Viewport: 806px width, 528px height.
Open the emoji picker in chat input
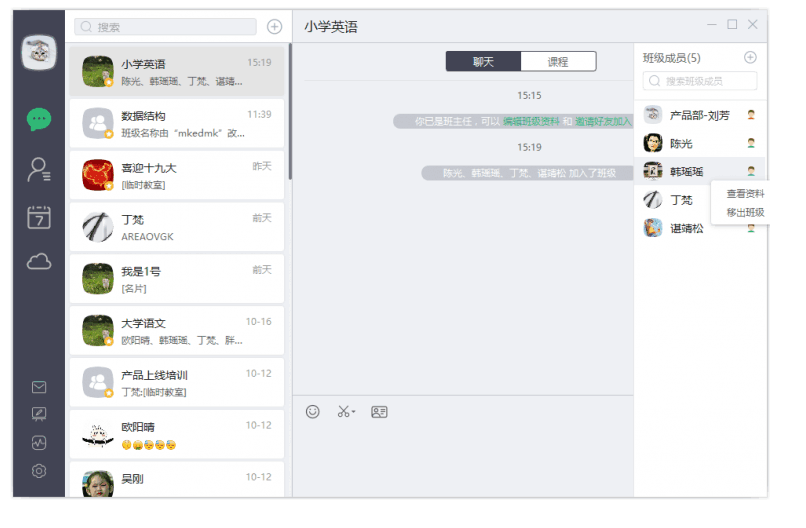click(x=313, y=411)
